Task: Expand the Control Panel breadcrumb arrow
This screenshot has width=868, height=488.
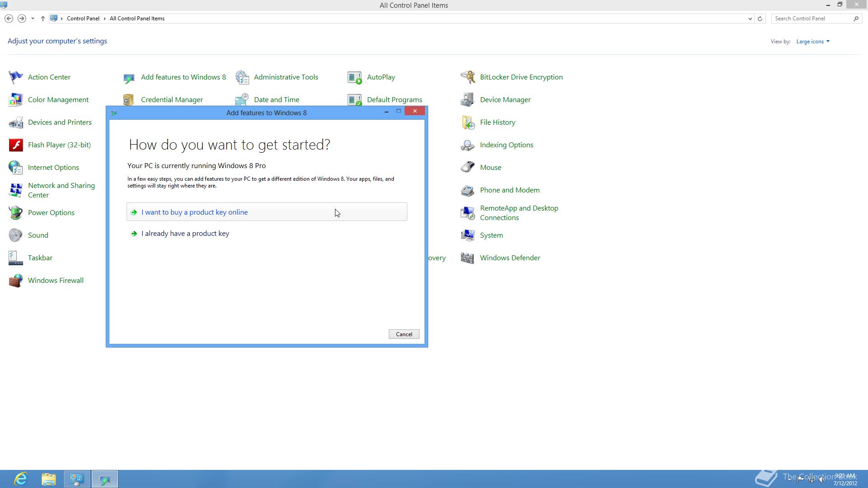Action: tap(104, 19)
